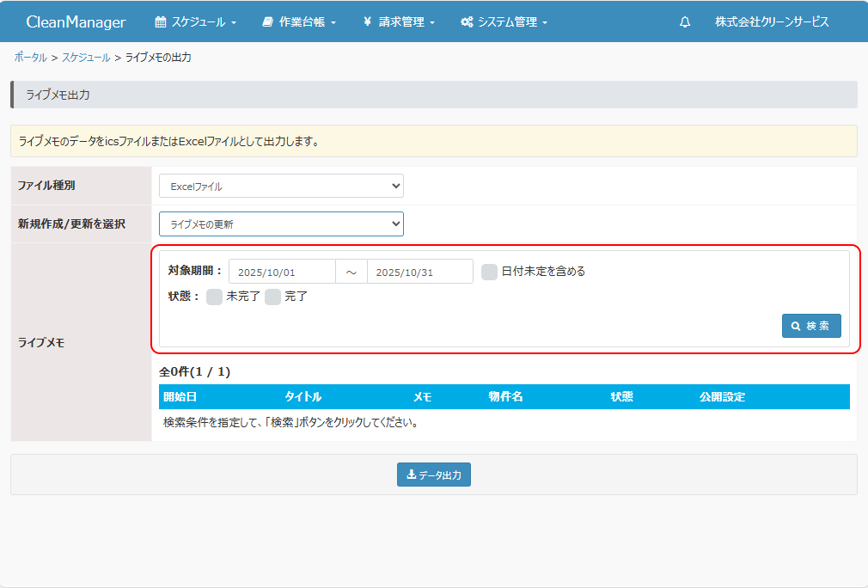Click the スケジュール breadcrumb link
This screenshot has height=588, width=868.
(x=86, y=58)
